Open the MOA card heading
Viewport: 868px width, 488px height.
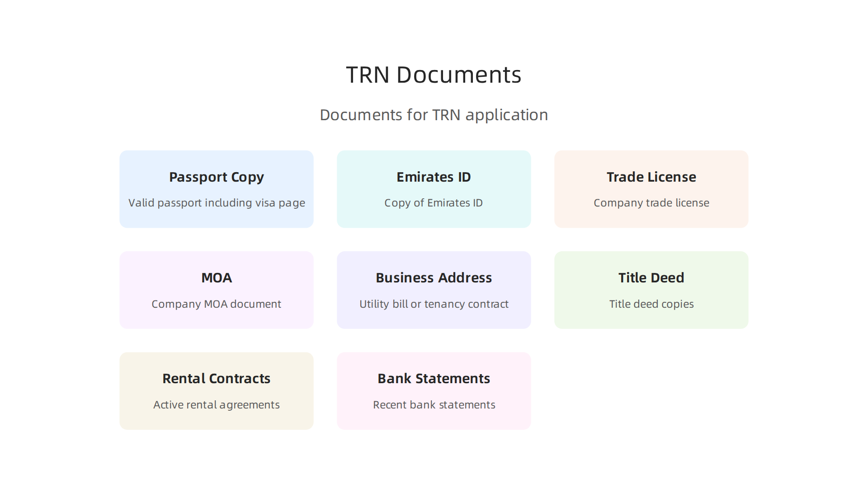[217, 277]
